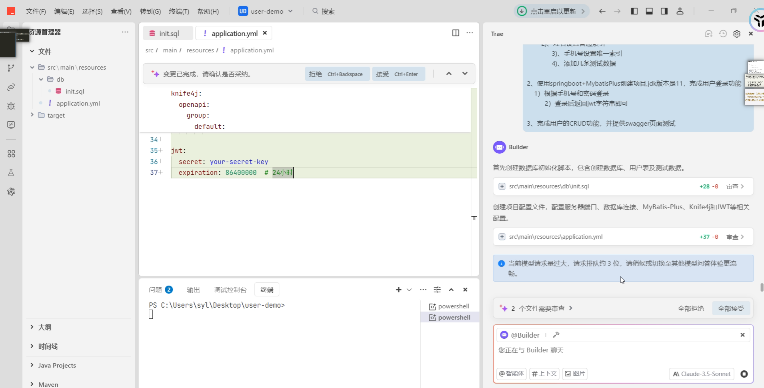Open the debug bug icon in sidebar
The height and width of the screenshot is (388, 764).
tap(11, 106)
